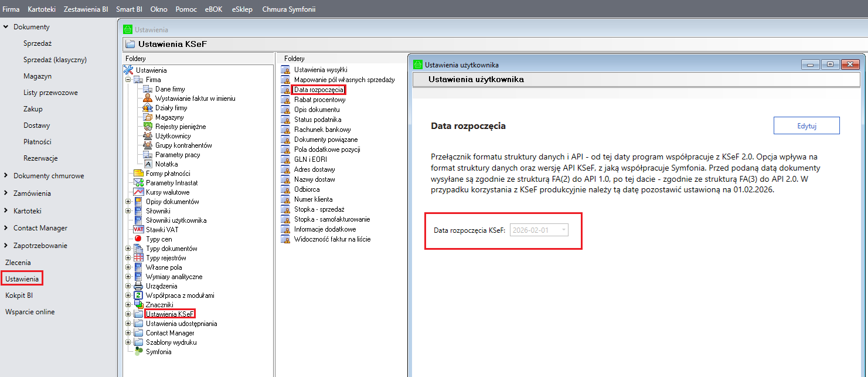Click the Urządzenia printer icon
868x377 pixels.
[138, 286]
